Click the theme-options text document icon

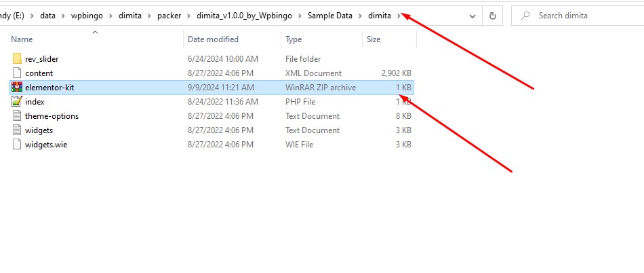(17, 116)
